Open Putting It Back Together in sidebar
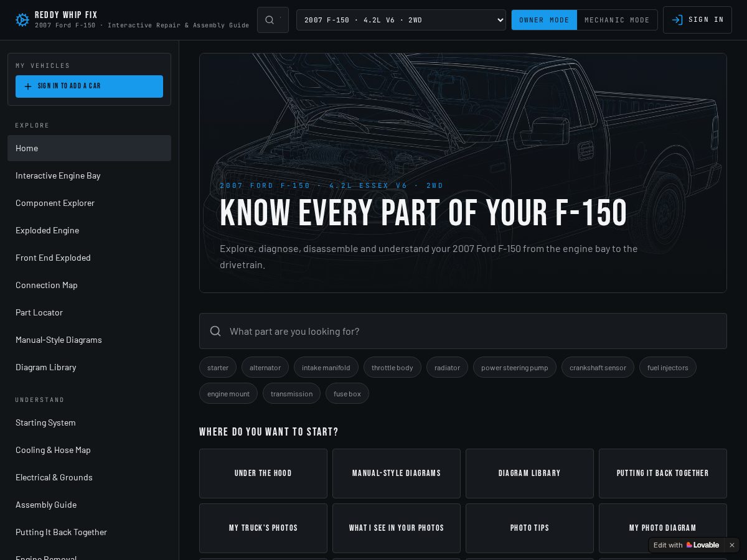747x560 pixels. tap(89, 532)
